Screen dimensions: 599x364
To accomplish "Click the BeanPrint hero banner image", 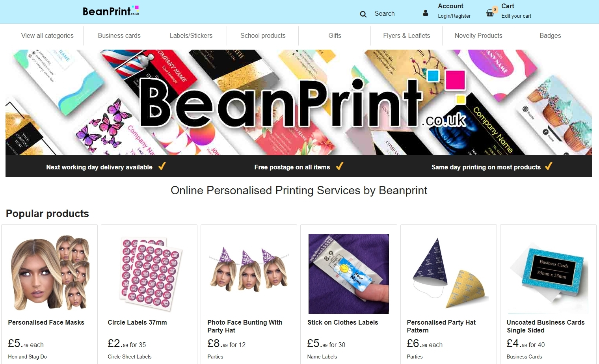I will point(299,102).
